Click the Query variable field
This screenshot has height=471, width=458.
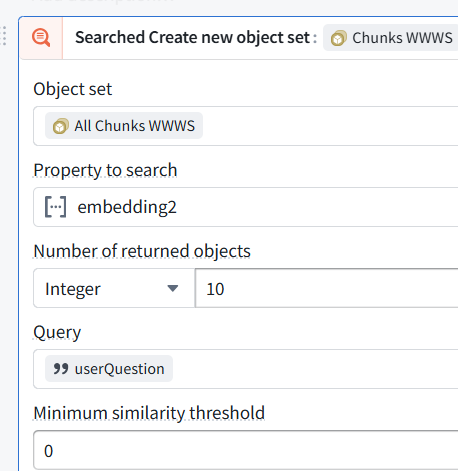click(x=246, y=369)
